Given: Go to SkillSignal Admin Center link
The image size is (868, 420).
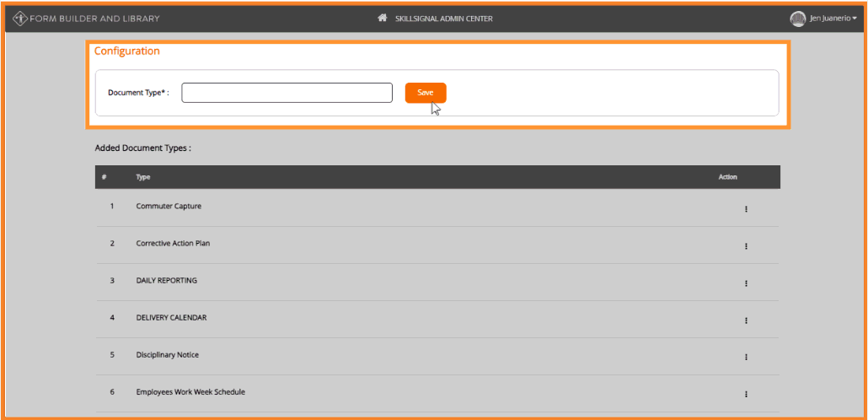Looking at the screenshot, I should click(443, 19).
